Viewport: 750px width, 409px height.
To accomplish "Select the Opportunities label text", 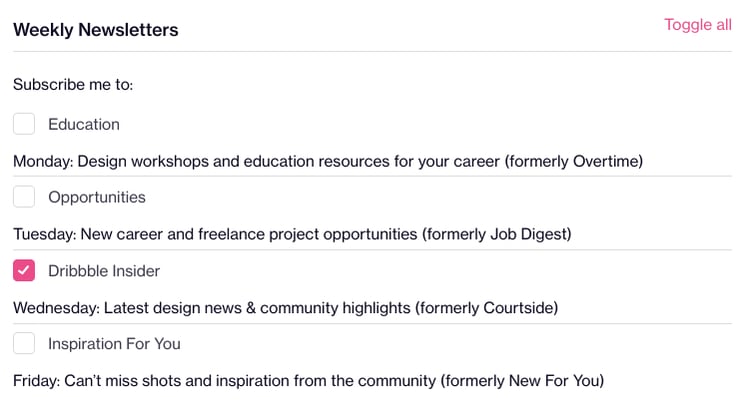I will point(97,198).
